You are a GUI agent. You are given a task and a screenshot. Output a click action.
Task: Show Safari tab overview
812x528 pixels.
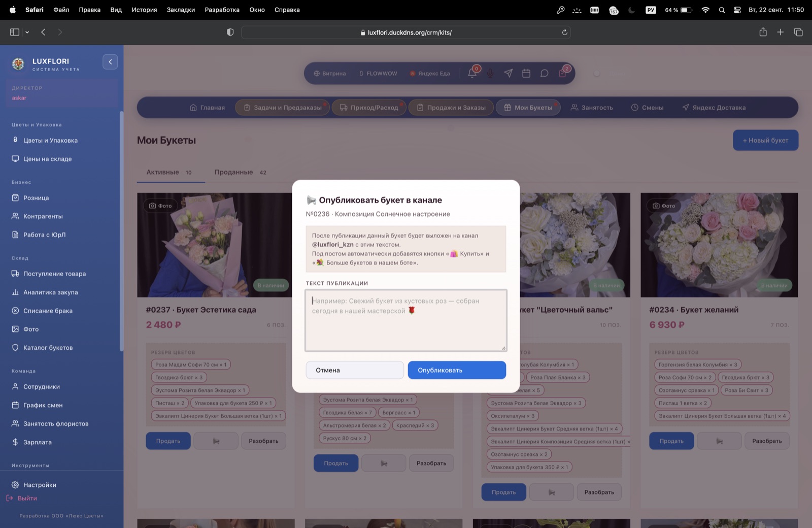coord(798,32)
